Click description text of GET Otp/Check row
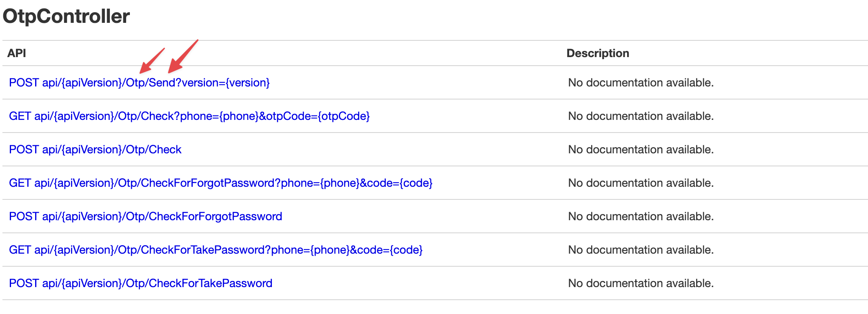 (641, 116)
